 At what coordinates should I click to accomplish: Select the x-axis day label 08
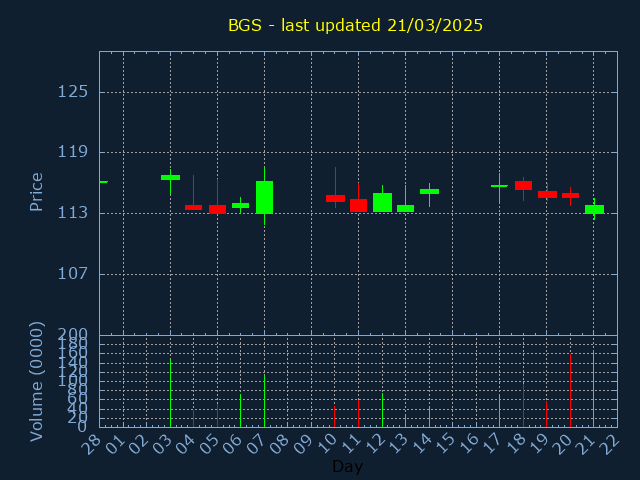coord(280,444)
